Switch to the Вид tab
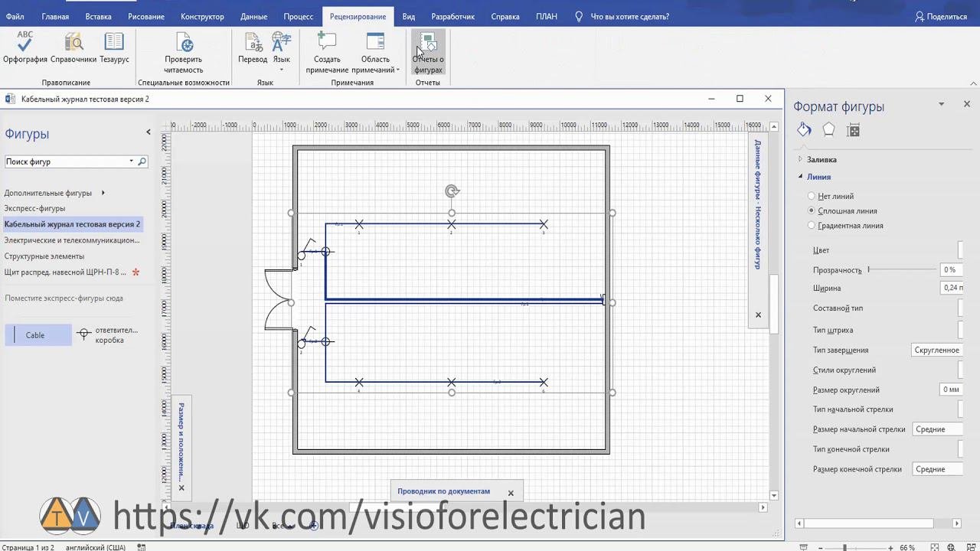The height and width of the screenshot is (551, 980). point(409,16)
